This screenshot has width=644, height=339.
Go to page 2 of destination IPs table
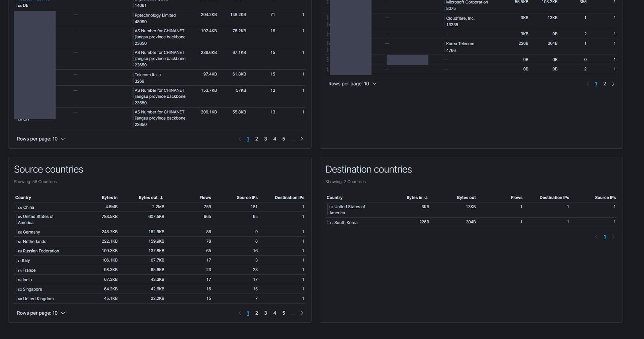604,84
